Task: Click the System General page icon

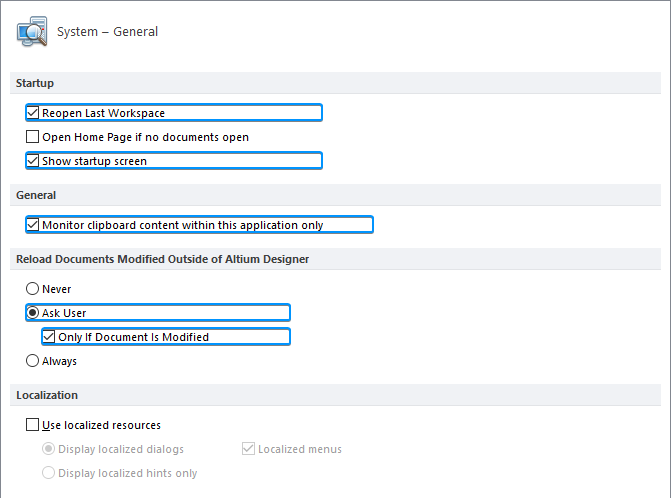Action: pyautogui.click(x=32, y=31)
